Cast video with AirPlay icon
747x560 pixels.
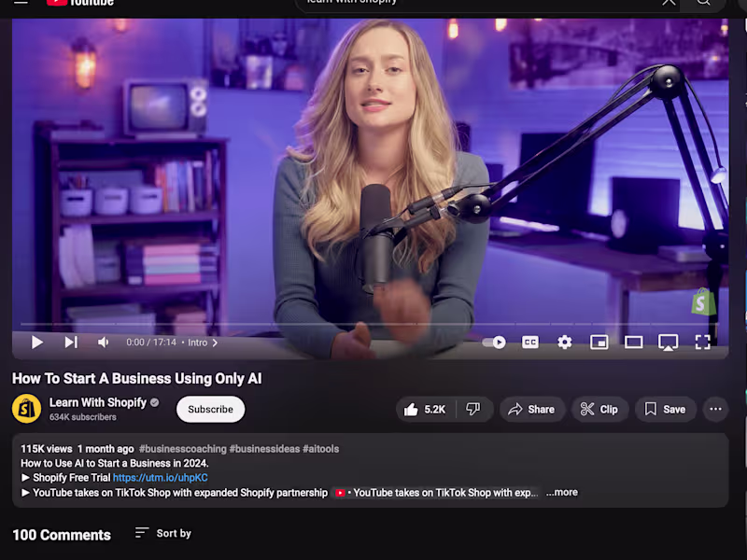pos(668,342)
